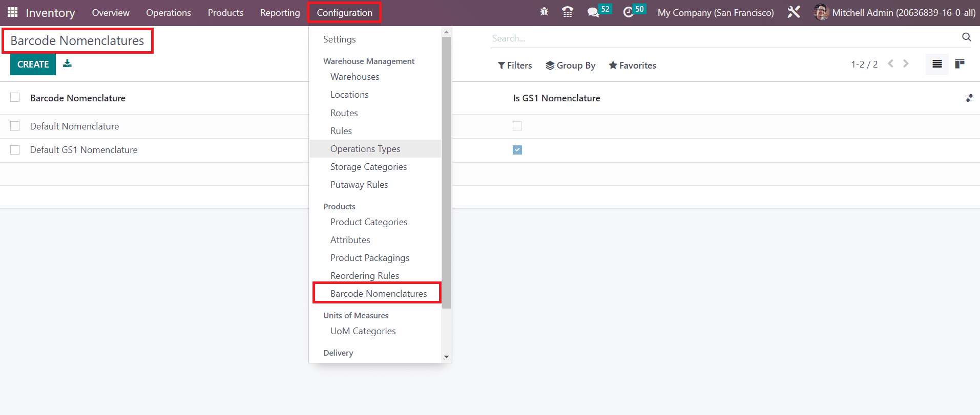Viewport: 980px width, 415px height.
Task: Open the apps grid home menu icon
Action: pyautogui.click(x=12, y=12)
